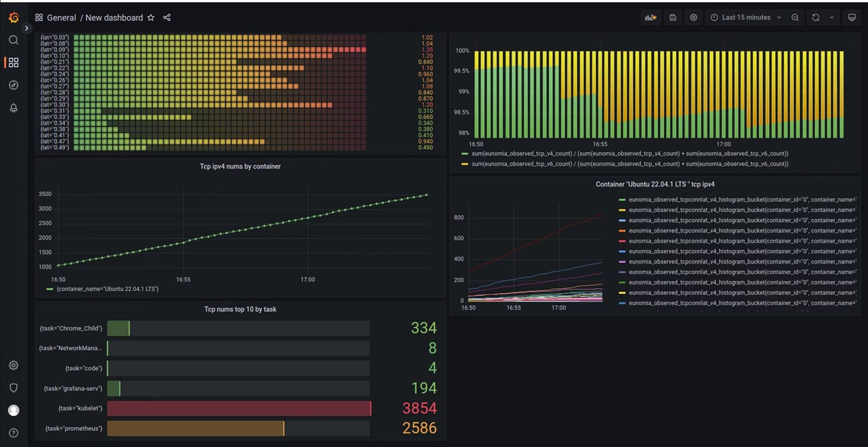
Task: Enable cycle view mode with the TV icon
Action: (852, 17)
